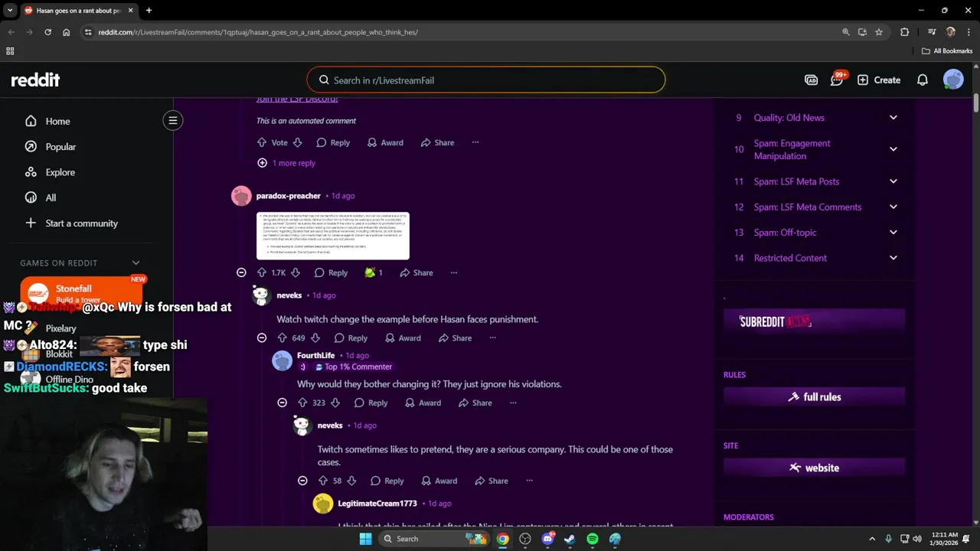Collapse paradox-preacher's comment thread
This screenshot has height=551, width=980.
241,272
